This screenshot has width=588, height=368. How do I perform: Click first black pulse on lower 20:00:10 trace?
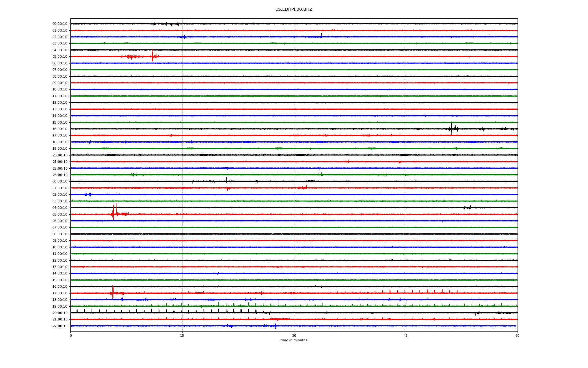click(77, 311)
